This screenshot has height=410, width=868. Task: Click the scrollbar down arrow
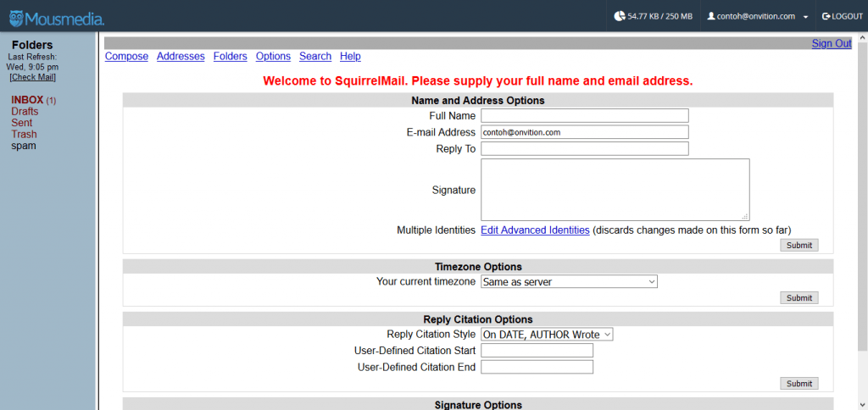862,405
